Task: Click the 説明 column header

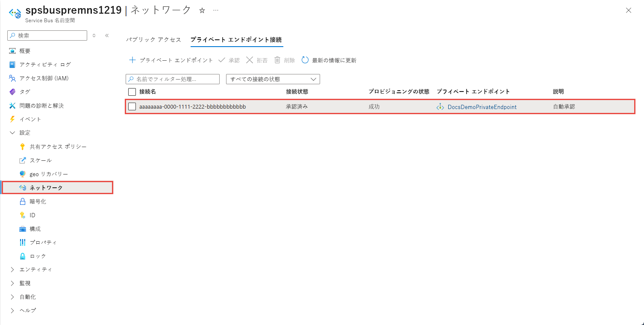Action: [x=559, y=92]
